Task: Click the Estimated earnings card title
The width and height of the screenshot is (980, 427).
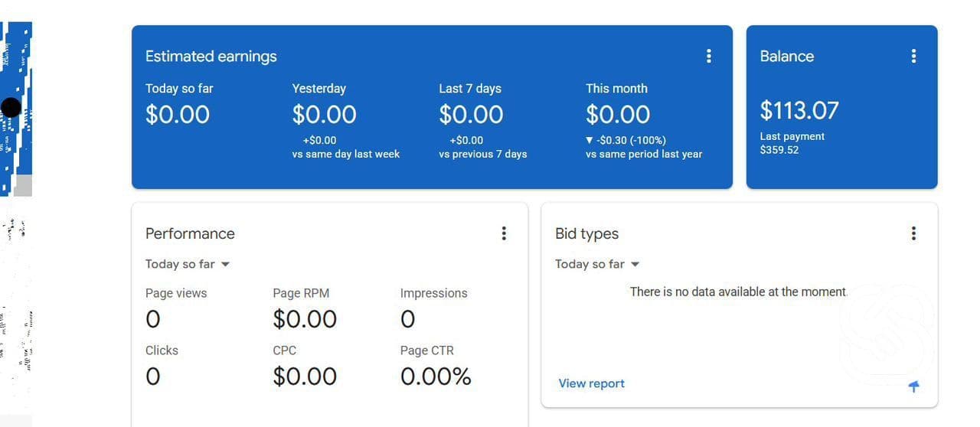Action: (x=211, y=57)
